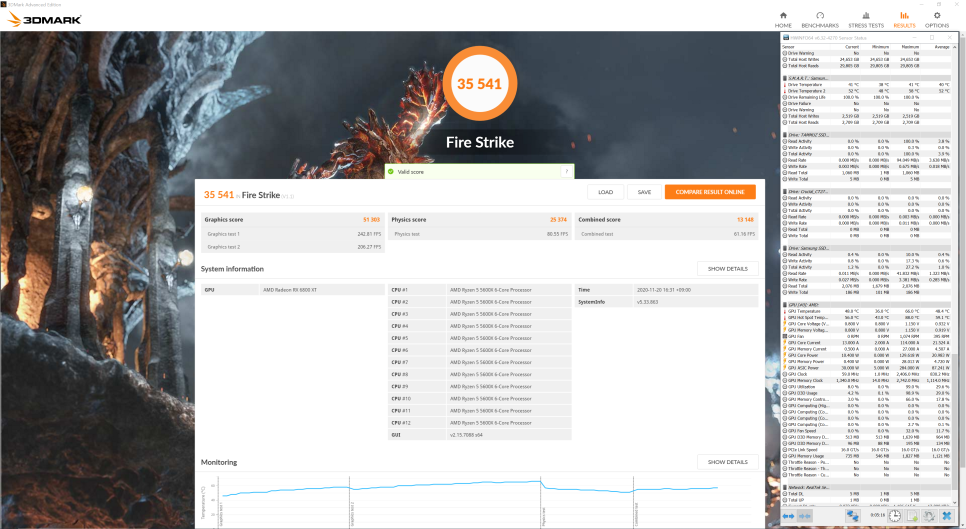Click the blue X close-sensors icon in HWiNFO
The height and width of the screenshot is (529, 966).
click(946, 516)
